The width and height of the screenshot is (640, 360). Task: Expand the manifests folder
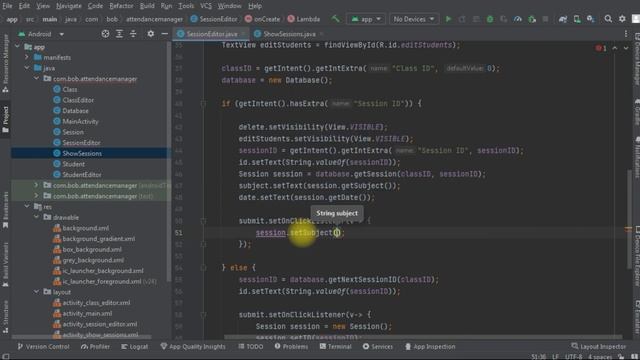[x=27, y=58]
